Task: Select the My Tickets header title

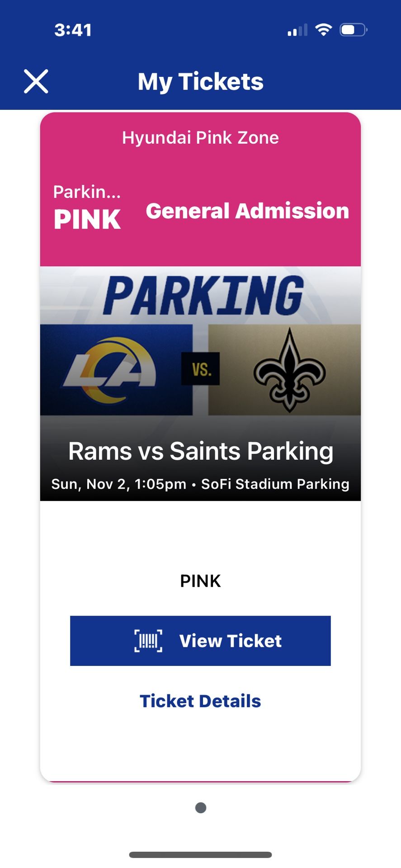Action: [x=201, y=81]
